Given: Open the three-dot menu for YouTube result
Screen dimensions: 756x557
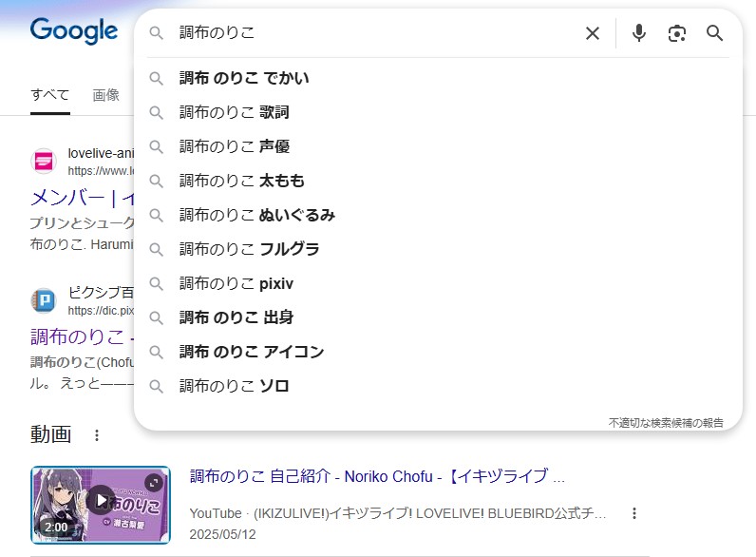Looking at the screenshot, I should pyautogui.click(x=634, y=513).
